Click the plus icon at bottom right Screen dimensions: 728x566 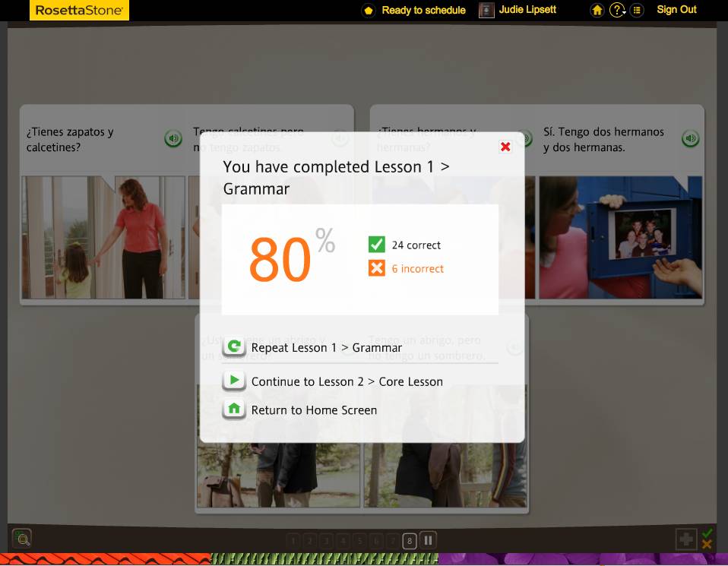point(685,539)
